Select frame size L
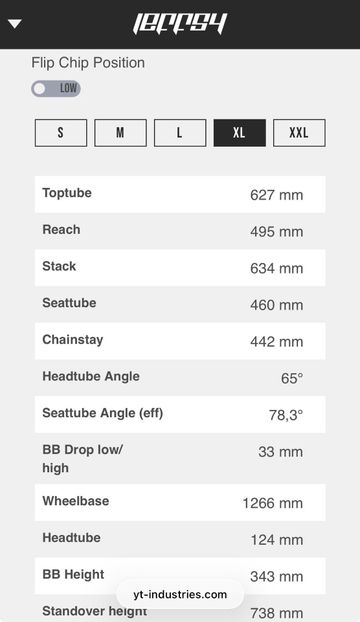360x622 pixels. click(180, 133)
